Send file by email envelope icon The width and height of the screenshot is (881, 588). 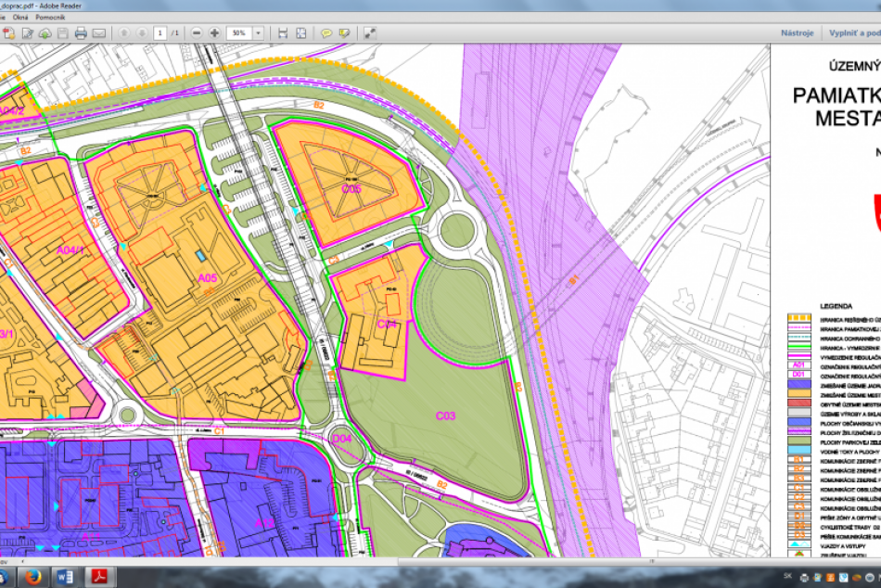[98, 33]
